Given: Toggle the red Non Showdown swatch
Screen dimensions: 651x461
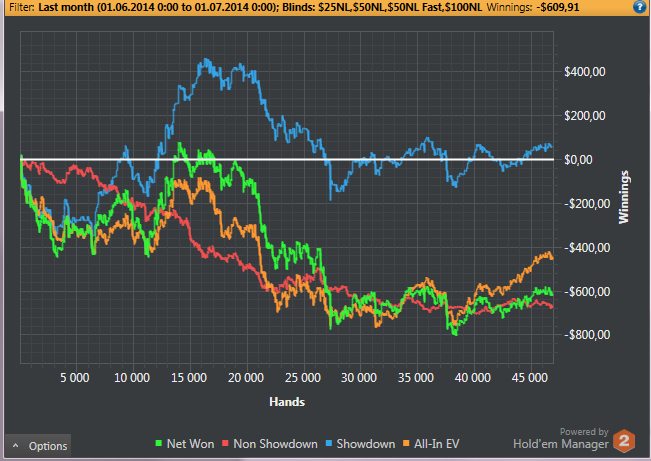Looking at the screenshot, I should (225, 444).
